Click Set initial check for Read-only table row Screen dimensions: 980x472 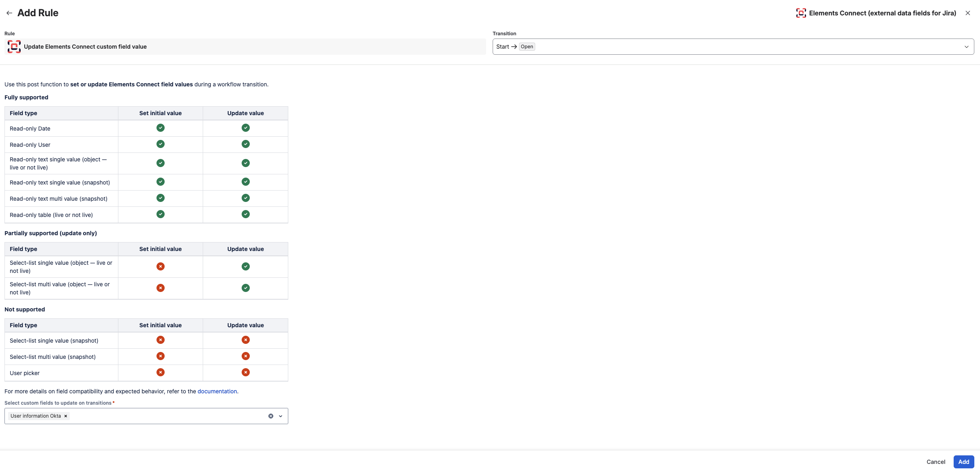click(x=161, y=214)
